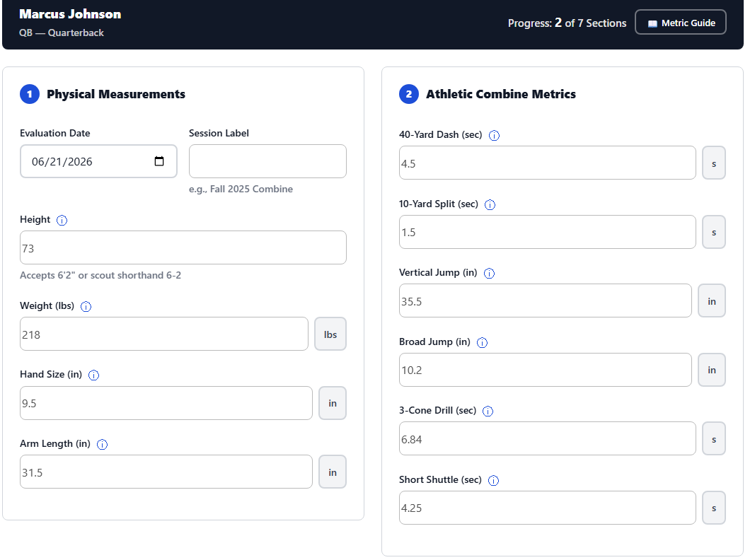
Task: Click the in unit badge beside Arm Length
Action: coord(333,472)
